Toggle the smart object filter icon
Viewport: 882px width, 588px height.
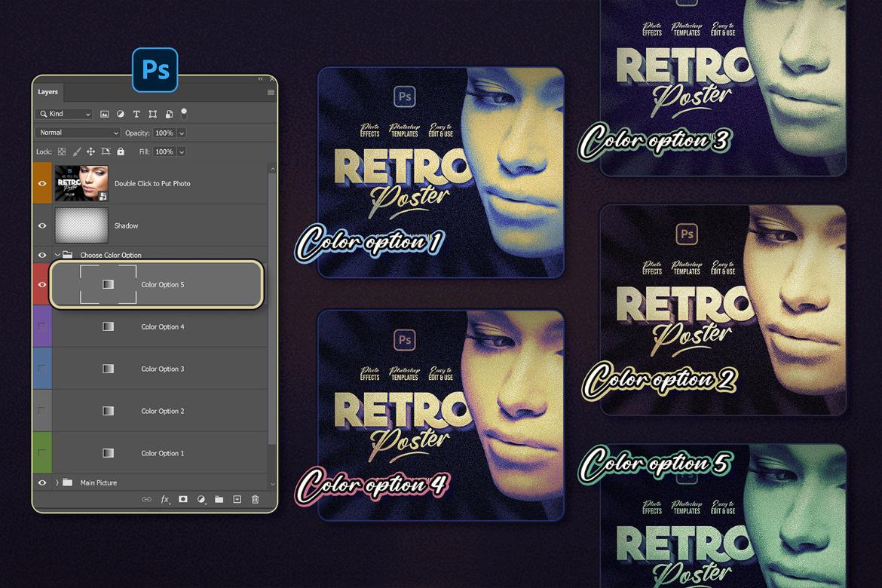tap(169, 115)
